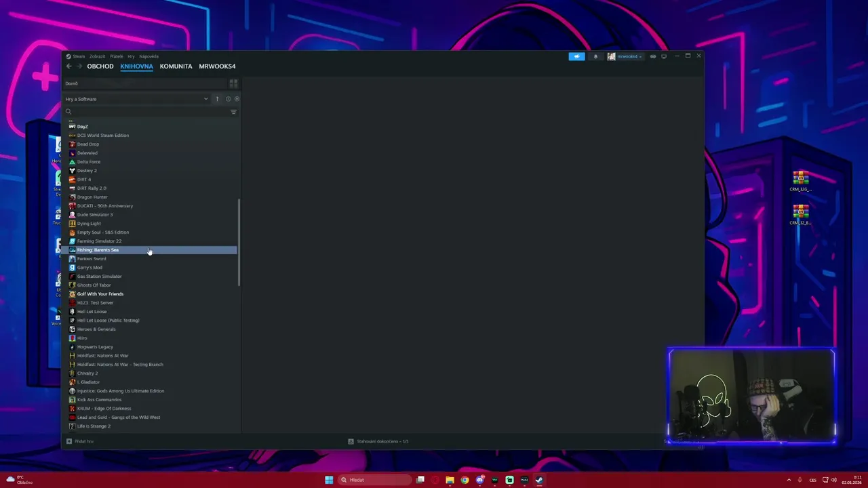Image resolution: width=868 pixels, height=488 pixels.
Task: Click the recent activity clock icon
Action: 228,99
